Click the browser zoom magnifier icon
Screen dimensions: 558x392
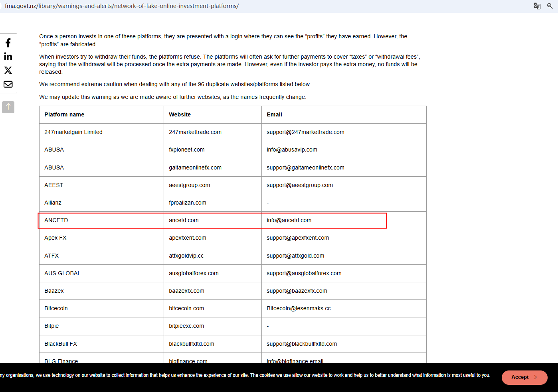tap(550, 6)
